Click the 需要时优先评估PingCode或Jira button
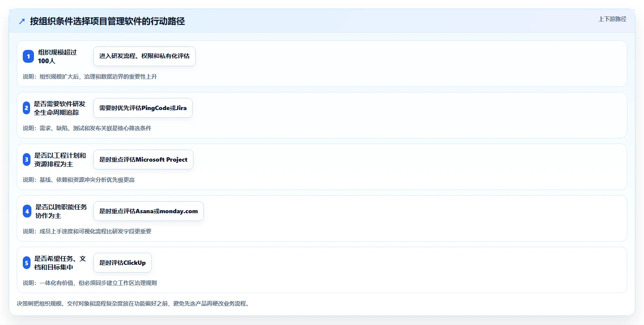This screenshot has height=325, width=644. [x=143, y=108]
